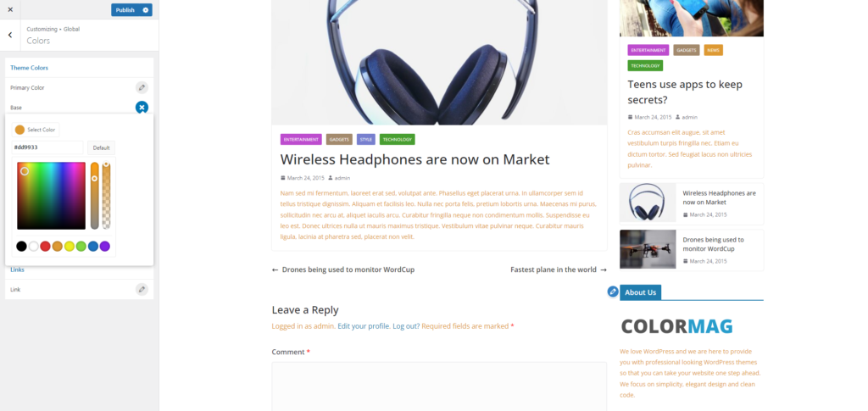Screen dimensions: 868x411
Task: Click the About Us widget edit shortcut
Action: 613,292
